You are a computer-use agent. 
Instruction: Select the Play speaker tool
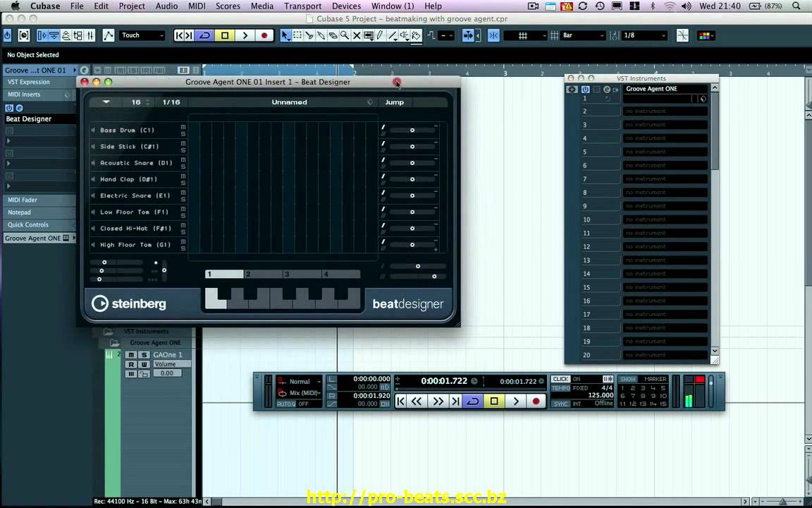405,35
